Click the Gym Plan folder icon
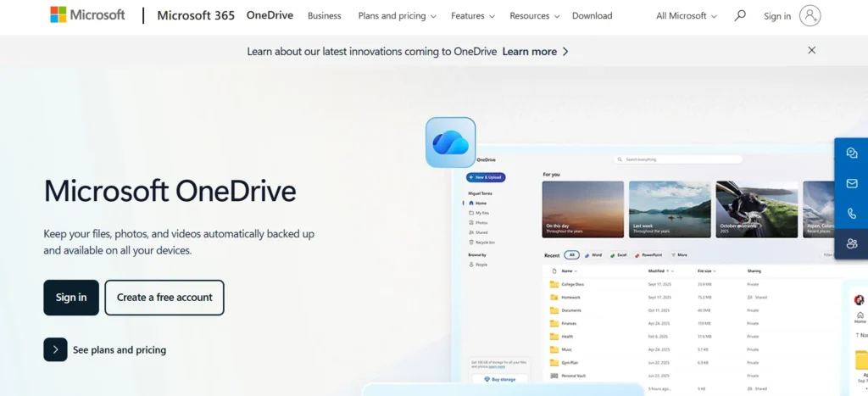The image size is (868, 396). click(554, 363)
